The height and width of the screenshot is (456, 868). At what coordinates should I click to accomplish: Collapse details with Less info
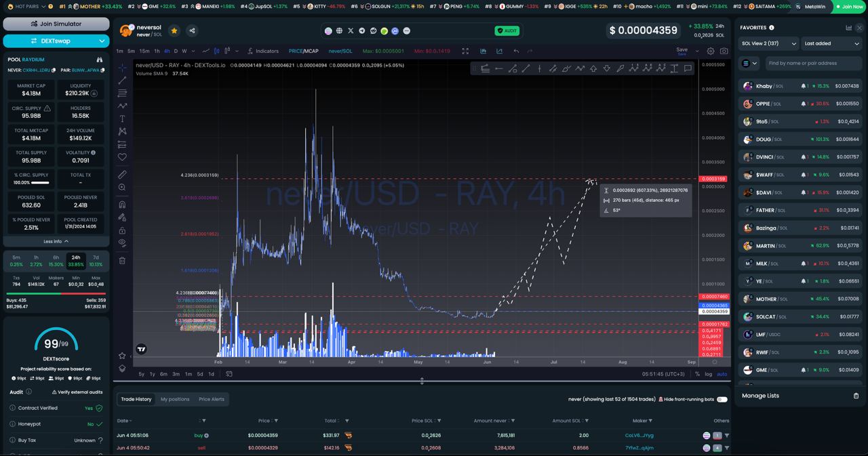click(x=56, y=241)
